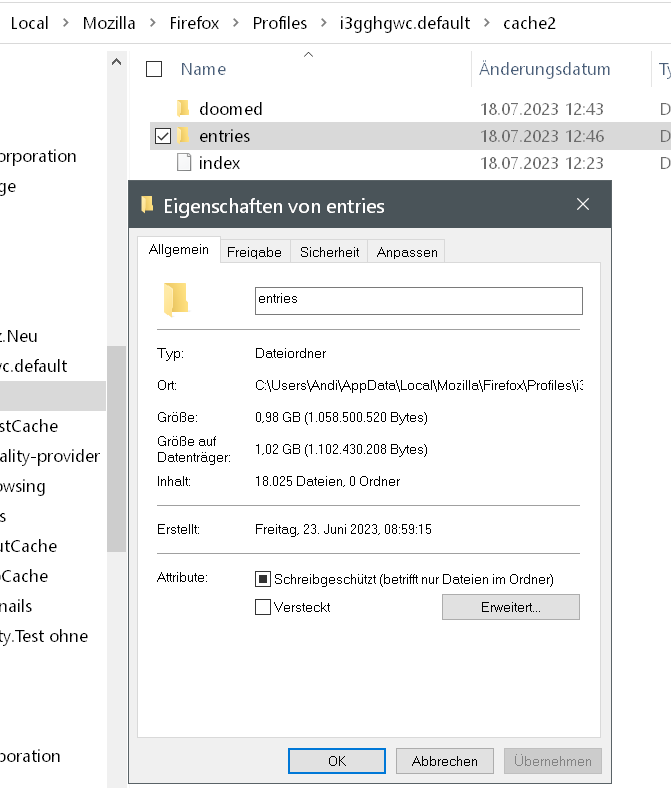Screen dimensions: 671x788
Task: Close the Eigenschaften von entries dialog
Action: point(583,205)
